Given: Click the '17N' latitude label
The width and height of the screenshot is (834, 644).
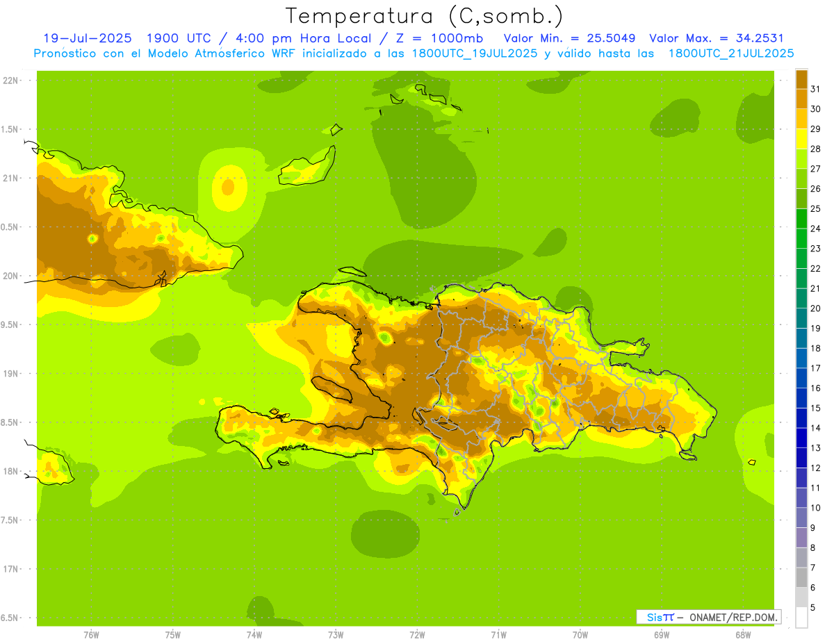Looking at the screenshot, I should 10,569.
